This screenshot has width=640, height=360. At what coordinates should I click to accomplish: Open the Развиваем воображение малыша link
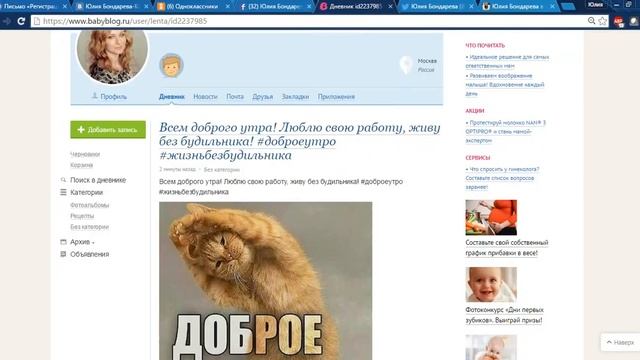tap(505, 84)
